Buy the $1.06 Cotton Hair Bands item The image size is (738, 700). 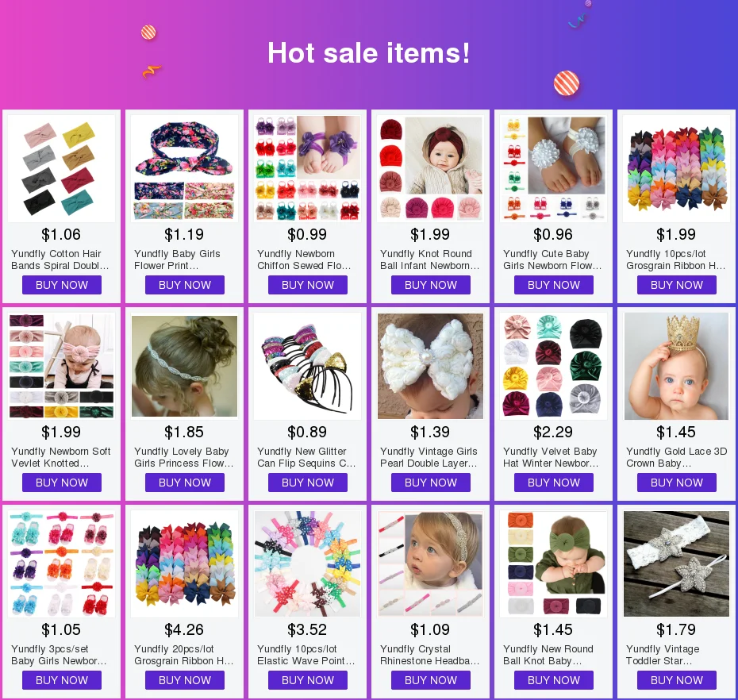pos(62,285)
